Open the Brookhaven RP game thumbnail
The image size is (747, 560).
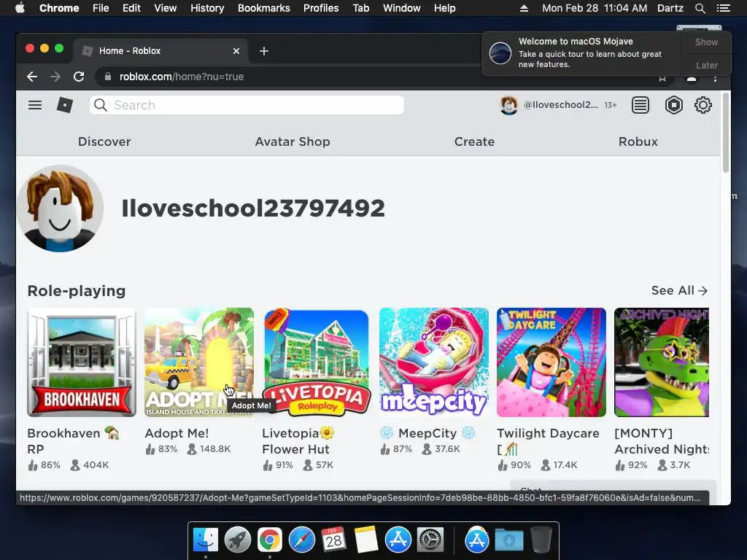click(x=82, y=362)
